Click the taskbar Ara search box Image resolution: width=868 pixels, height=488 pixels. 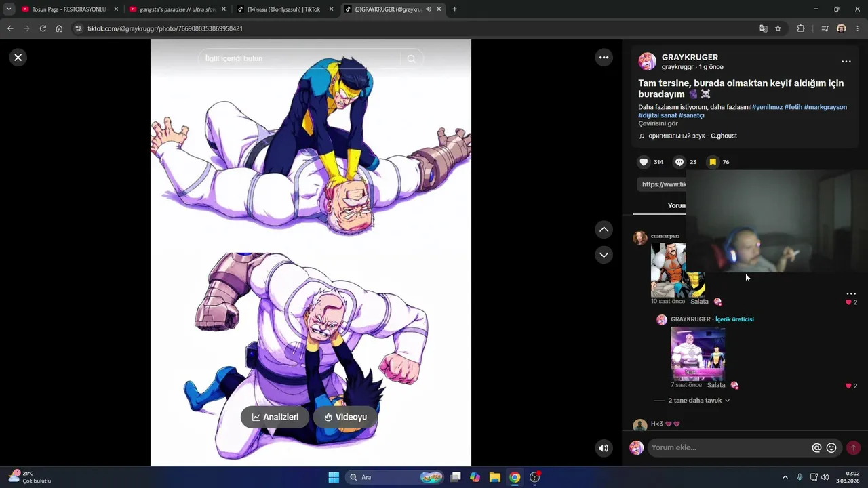[395, 477]
